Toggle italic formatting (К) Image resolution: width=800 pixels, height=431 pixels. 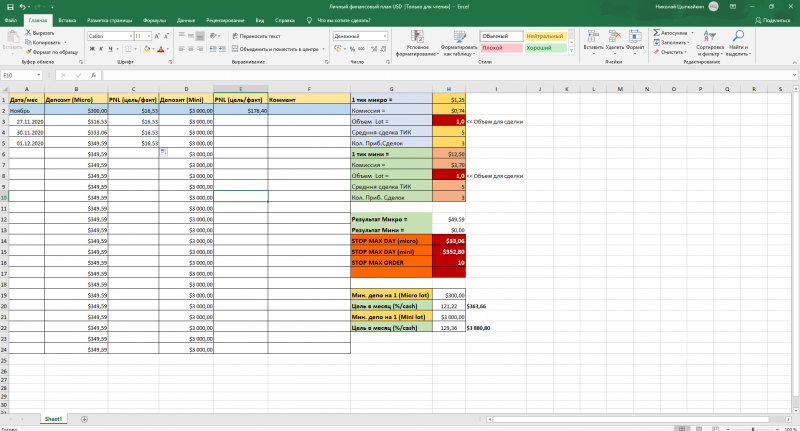pos(101,49)
